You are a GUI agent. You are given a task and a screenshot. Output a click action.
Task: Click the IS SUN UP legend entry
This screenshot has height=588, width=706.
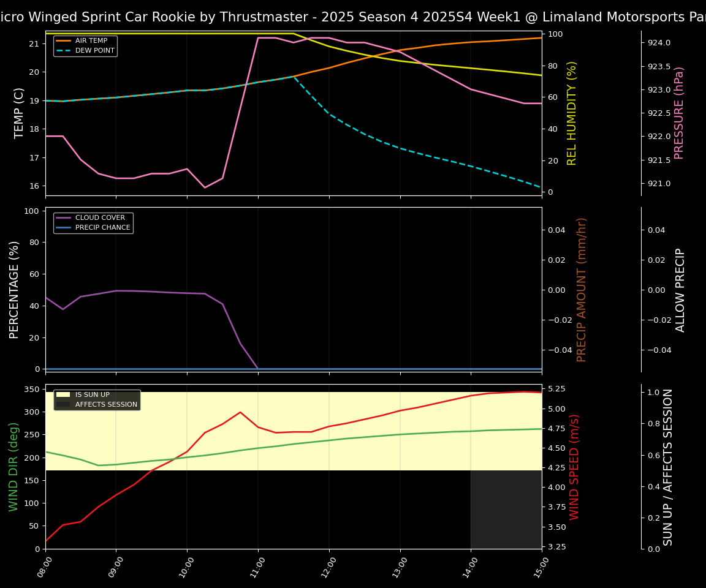pyautogui.click(x=93, y=395)
